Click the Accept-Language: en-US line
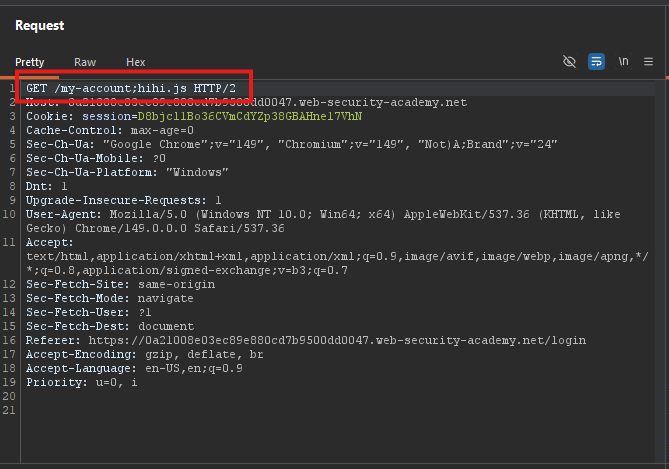This screenshot has height=469, width=669. click(134, 368)
